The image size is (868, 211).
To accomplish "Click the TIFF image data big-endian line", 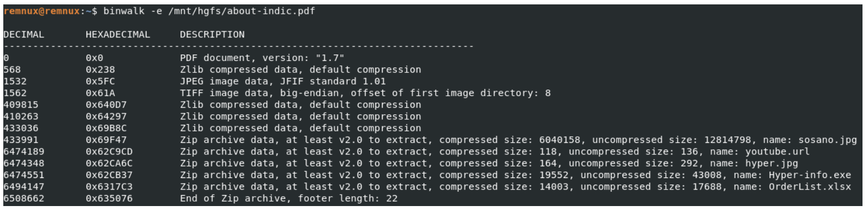I will tap(365, 93).
